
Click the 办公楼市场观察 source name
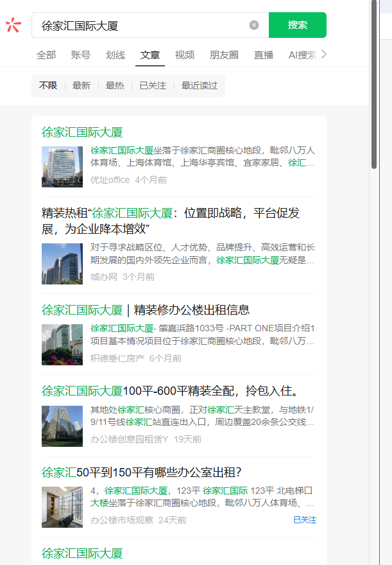122,520
